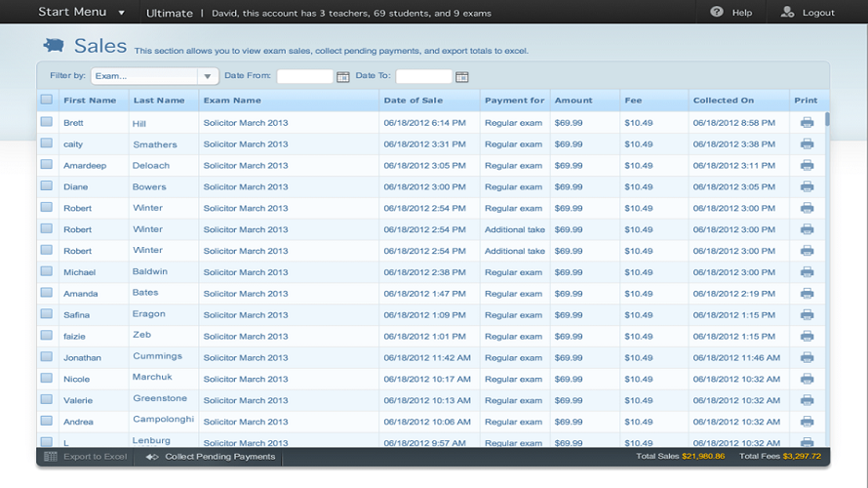Screen dimensions: 868x488
Task: Click the Sales piggy bank icon
Action: pos(54,45)
